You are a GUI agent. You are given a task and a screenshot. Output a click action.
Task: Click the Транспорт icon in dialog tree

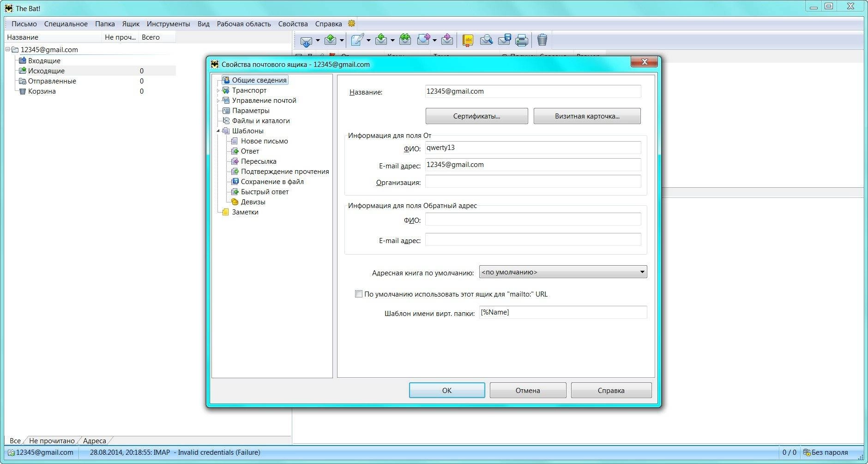pyautogui.click(x=226, y=90)
